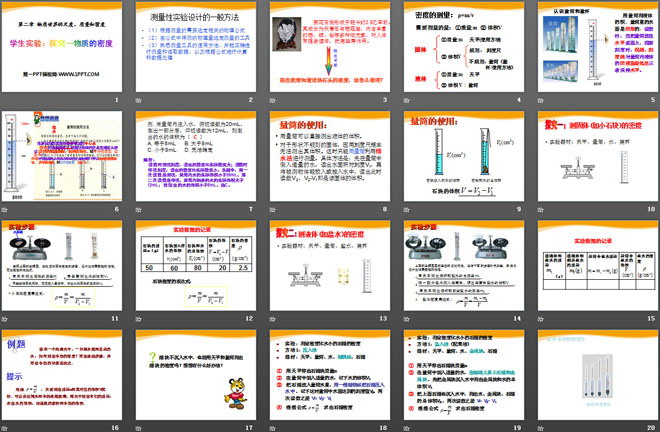Click the animation star icon under slide 4
Screen dimensions: 660x432
tap(407, 100)
